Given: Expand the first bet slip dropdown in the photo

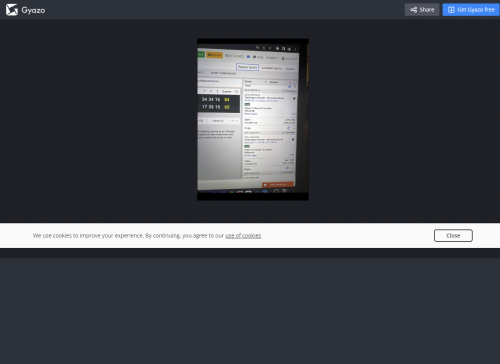Looking at the screenshot, I should pos(255,82).
